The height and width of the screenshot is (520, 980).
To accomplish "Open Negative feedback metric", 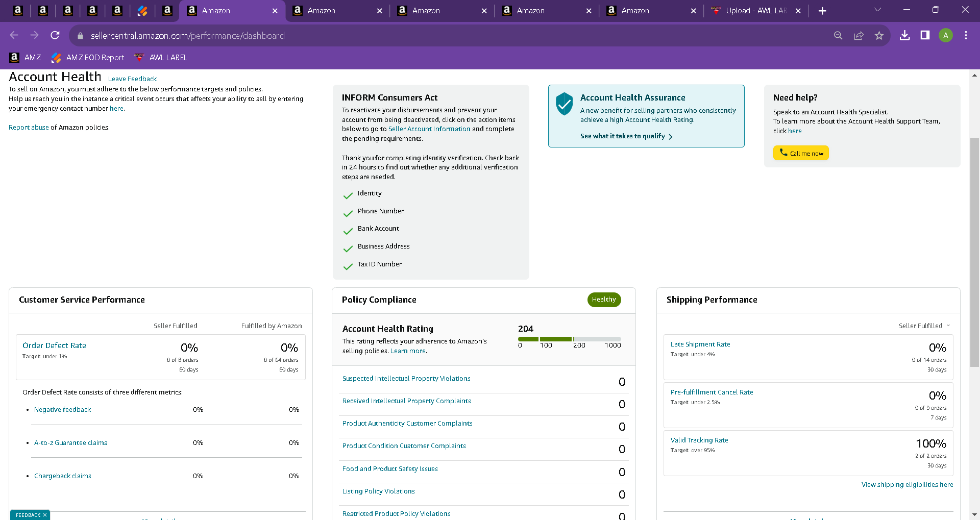I will [62, 410].
